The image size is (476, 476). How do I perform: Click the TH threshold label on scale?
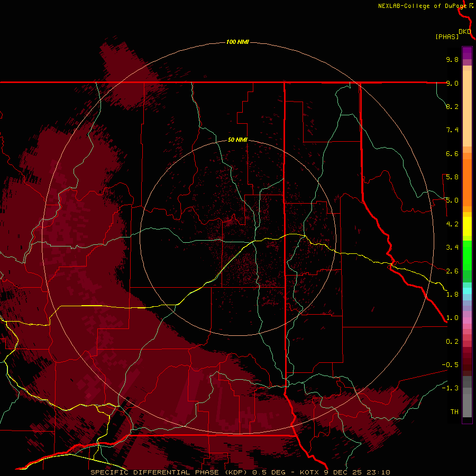click(x=454, y=412)
